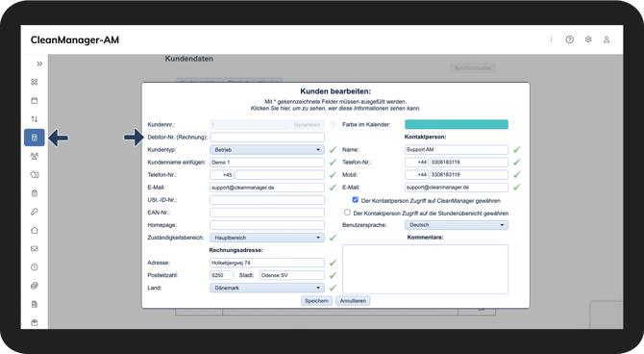Expand the sidebar with the double chevron
The image size is (644, 354).
[x=39, y=63]
